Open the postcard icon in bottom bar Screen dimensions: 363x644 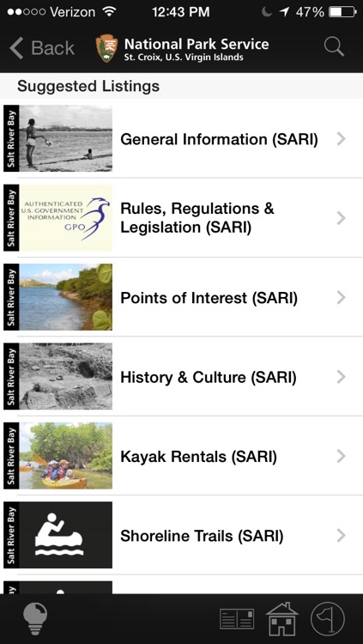pos(237,619)
